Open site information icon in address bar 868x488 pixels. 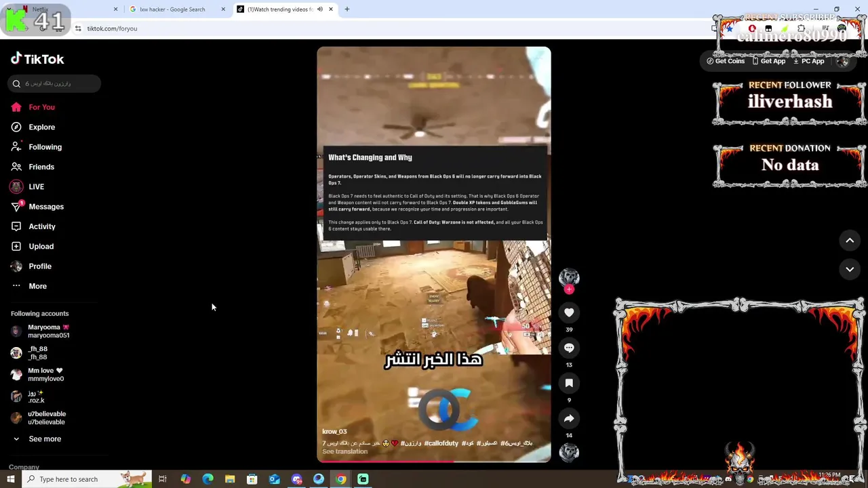tap(78, 28)
